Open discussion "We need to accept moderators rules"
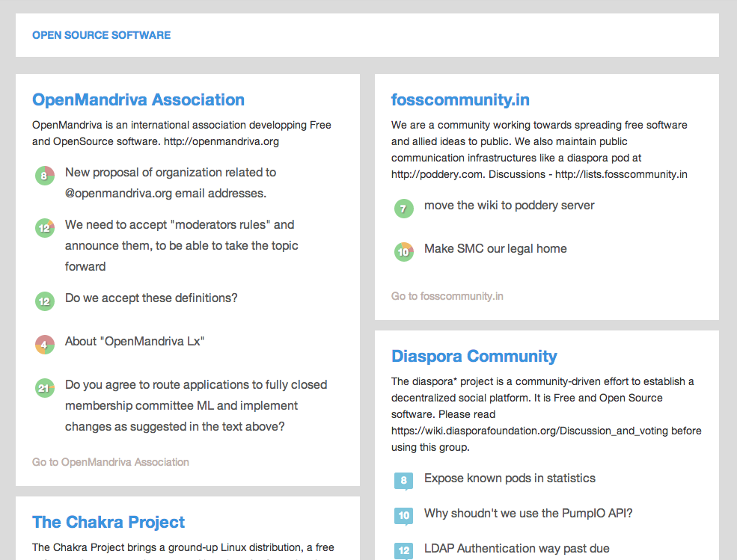This screenshot has height=560, width=737. 181,246
